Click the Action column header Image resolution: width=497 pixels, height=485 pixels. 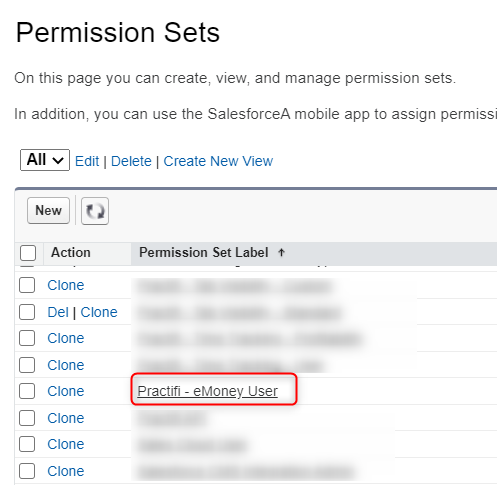point(71,252)
